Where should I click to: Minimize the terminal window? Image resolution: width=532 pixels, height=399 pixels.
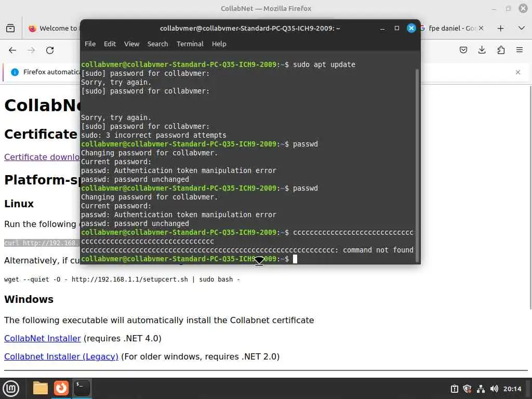382,28
